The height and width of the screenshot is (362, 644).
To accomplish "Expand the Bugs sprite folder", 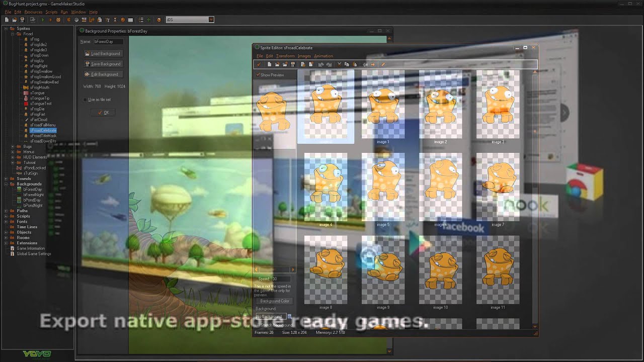I will click(x=13, y=146).
